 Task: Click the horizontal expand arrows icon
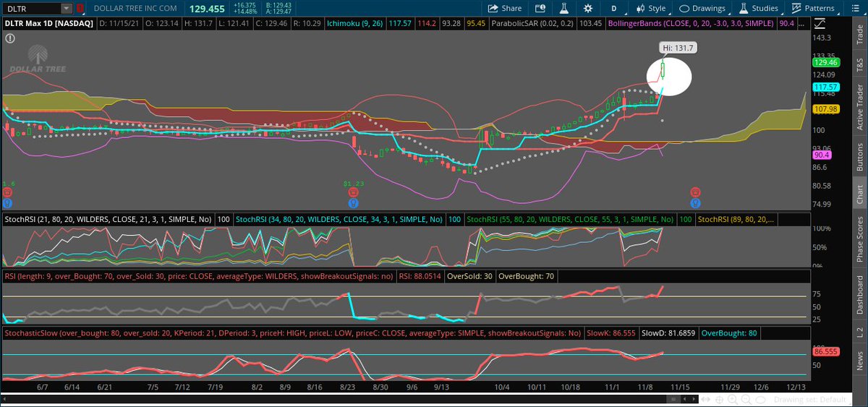(705, 399)
